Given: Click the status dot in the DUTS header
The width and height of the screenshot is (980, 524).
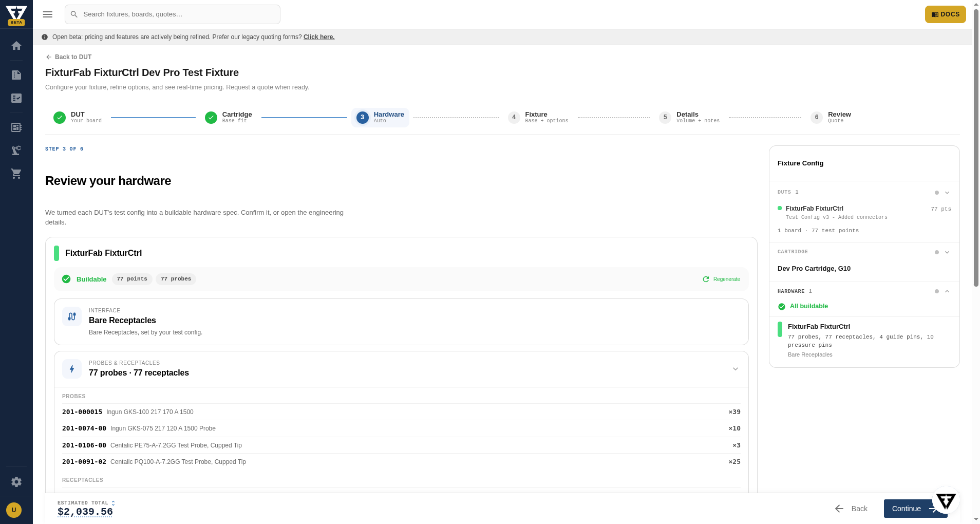Looking at the screenshot, I should pyautogui.click(x=937, y=193).
